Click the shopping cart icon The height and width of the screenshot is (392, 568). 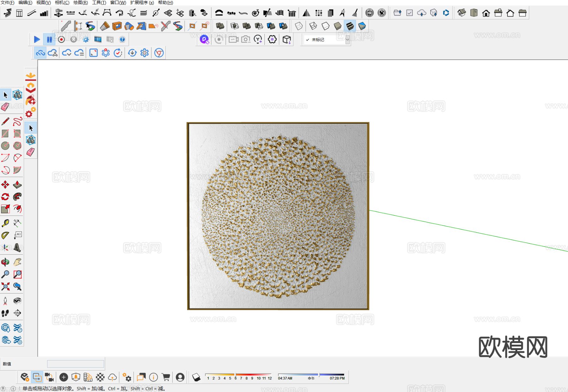(x=166, y=377)
